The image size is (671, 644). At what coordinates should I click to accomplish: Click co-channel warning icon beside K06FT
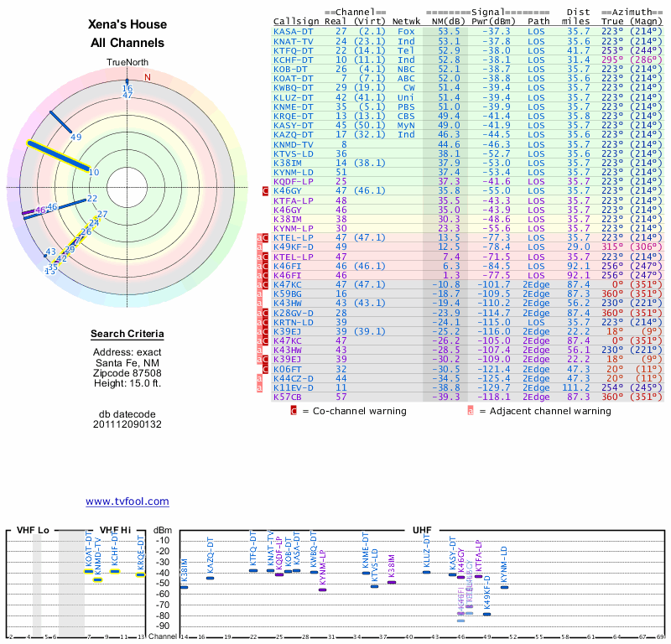(x=266, y=368)
